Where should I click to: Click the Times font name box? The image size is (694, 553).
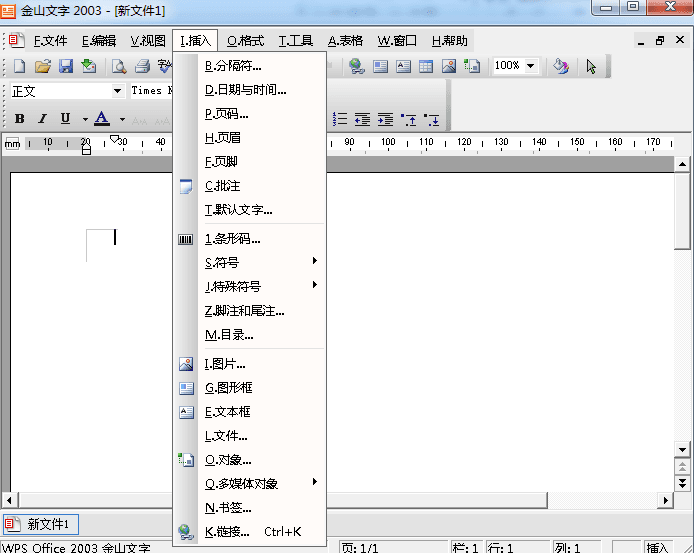coord(151,91)
